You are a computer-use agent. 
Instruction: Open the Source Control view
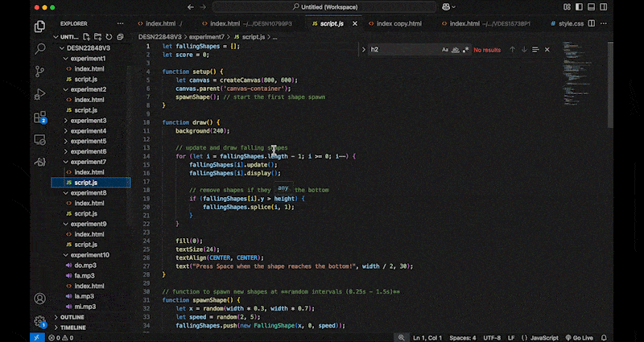(39, 72)
